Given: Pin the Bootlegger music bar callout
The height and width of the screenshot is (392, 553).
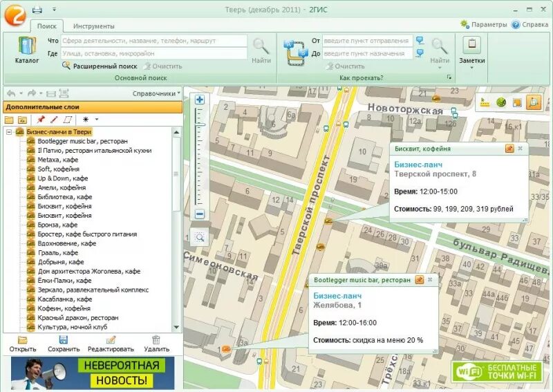Looking at the screenshot, I should tap(420, 280).
